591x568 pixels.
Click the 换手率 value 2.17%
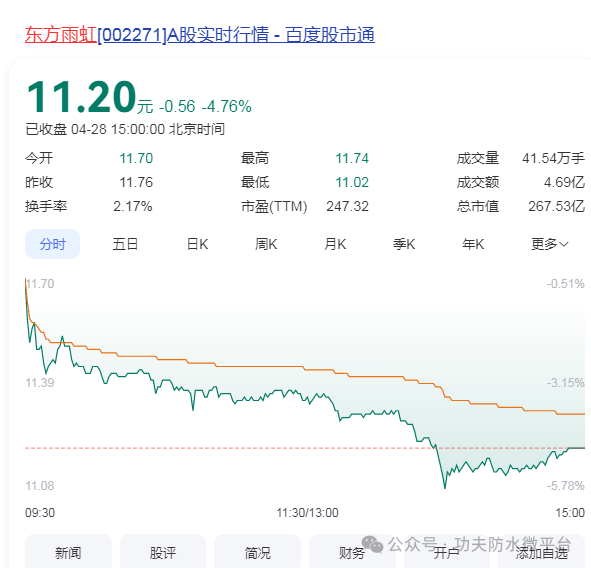pos(133,207)
